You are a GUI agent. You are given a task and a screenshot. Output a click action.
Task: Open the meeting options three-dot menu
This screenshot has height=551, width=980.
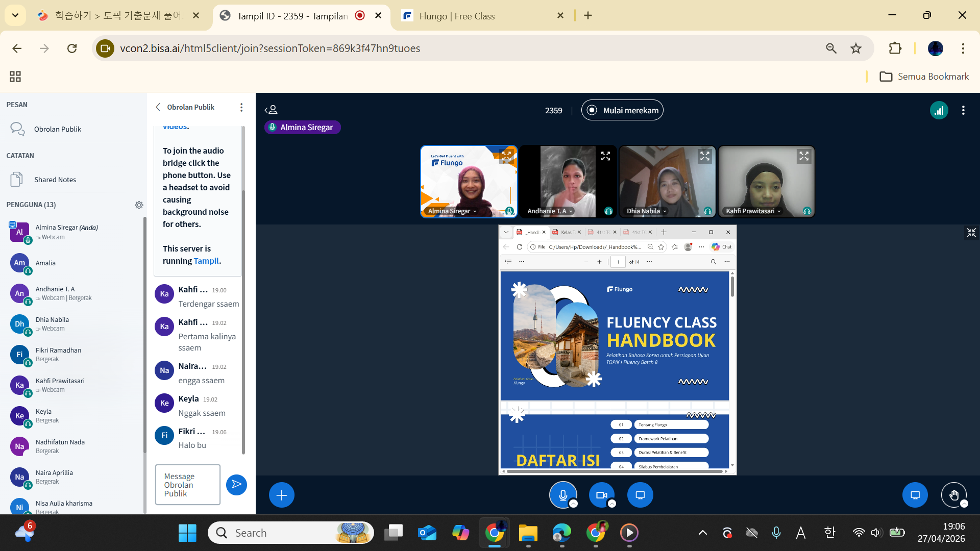[x=963, y=110]
